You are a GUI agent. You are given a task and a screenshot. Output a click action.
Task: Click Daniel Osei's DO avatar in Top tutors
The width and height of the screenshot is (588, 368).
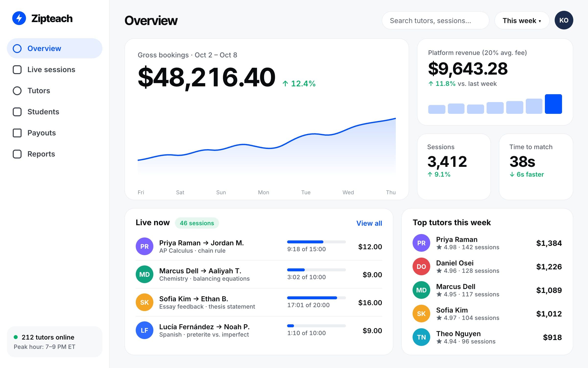(421, 266)
